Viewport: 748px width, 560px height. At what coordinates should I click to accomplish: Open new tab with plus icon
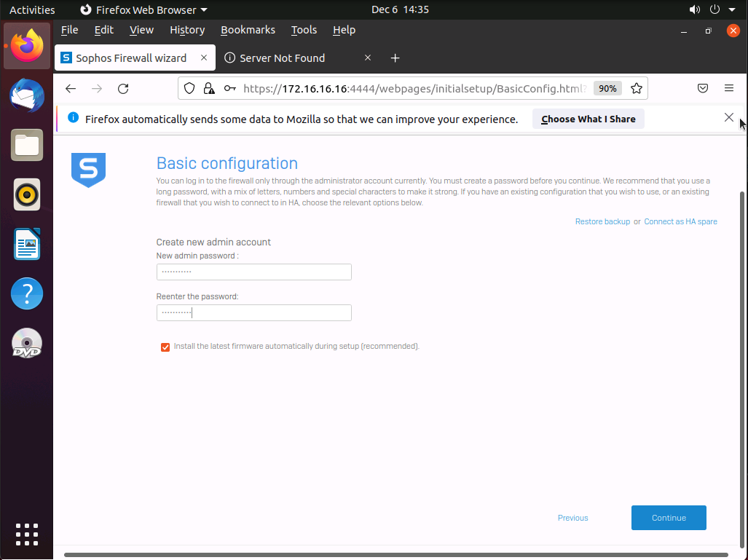click(x=395, y=58)
